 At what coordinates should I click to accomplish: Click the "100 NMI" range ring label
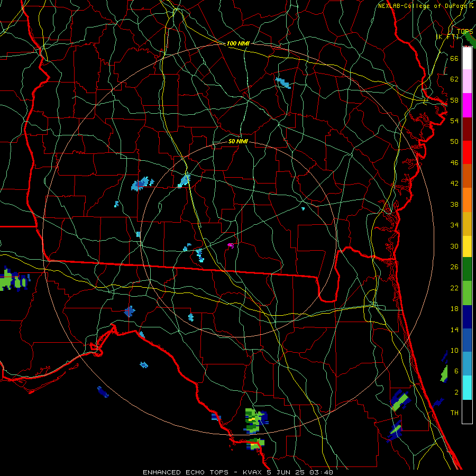pos(238,43)
